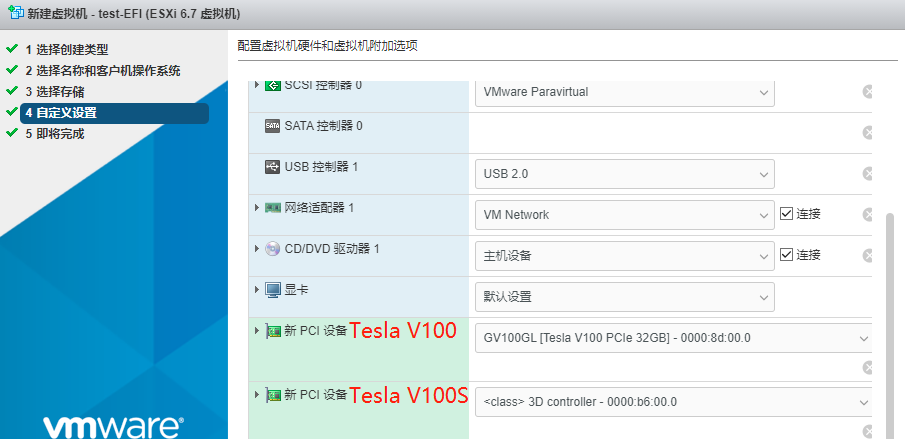Click the USB 控制器 1 label

321,167
